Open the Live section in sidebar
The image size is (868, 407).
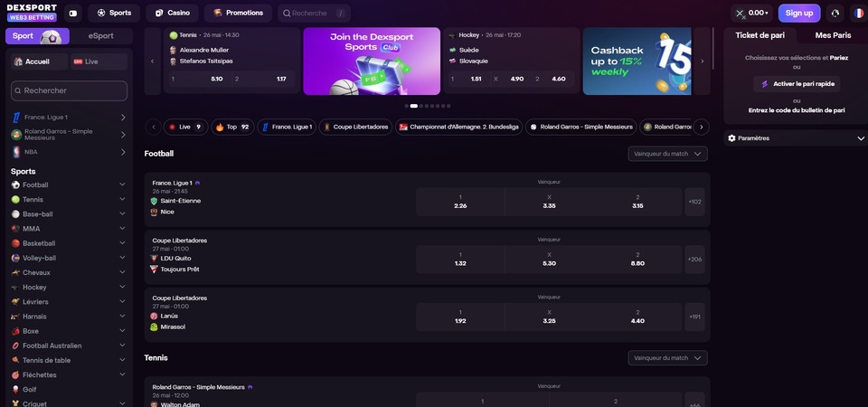click(x=99, y=62)
